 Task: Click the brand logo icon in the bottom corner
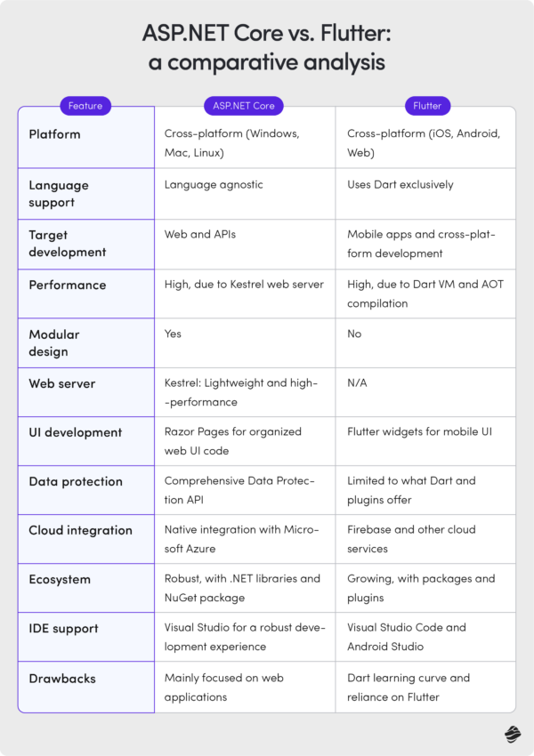(511, 734)
